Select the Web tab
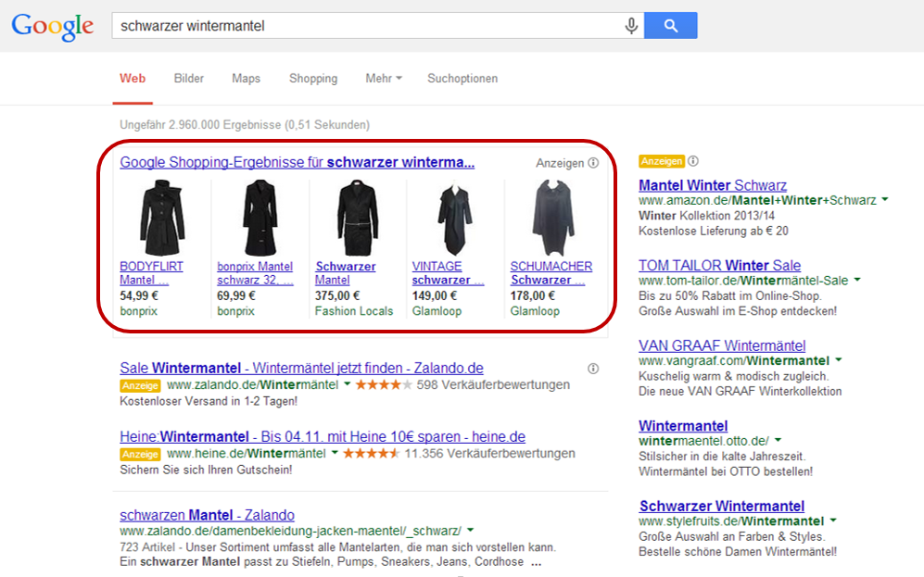Image resolution: width=924 pixels, height=577 pixels. pos(133,79)
